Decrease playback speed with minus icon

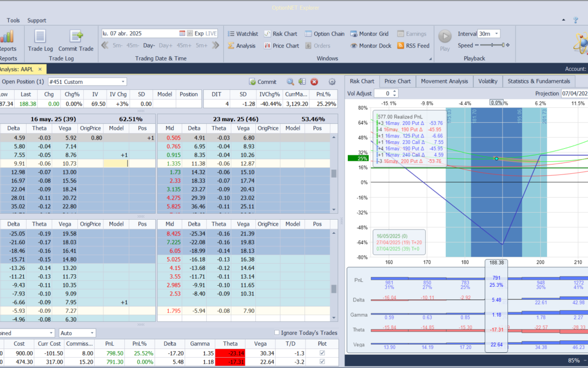click(476, 45)
